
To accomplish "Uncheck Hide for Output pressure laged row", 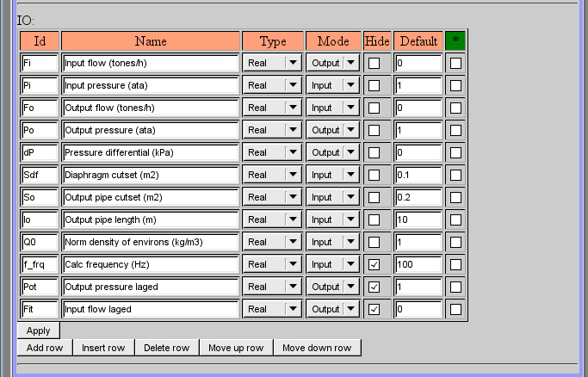I will [374, 287].
